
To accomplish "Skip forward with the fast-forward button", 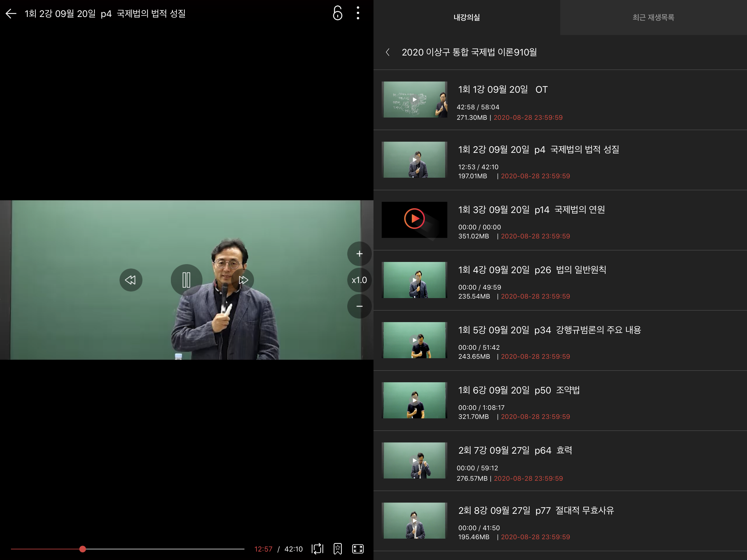I will (x=243, y=280).
